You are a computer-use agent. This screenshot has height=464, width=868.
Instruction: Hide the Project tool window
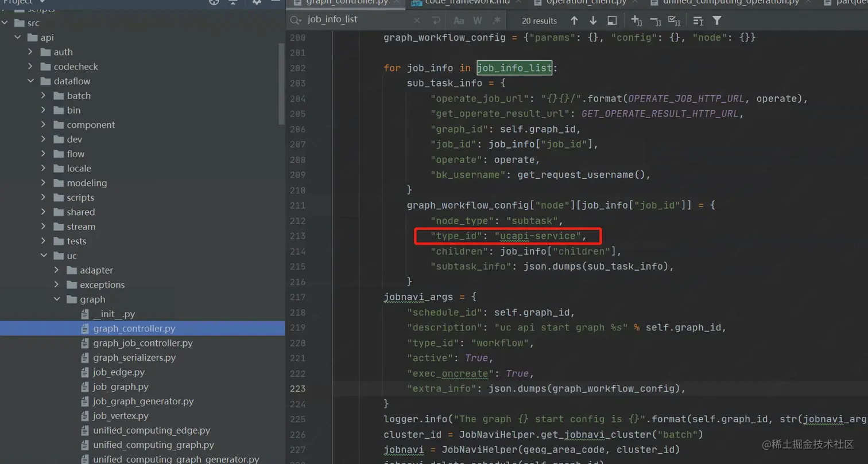pyautogui.click(x=275, y=2)
